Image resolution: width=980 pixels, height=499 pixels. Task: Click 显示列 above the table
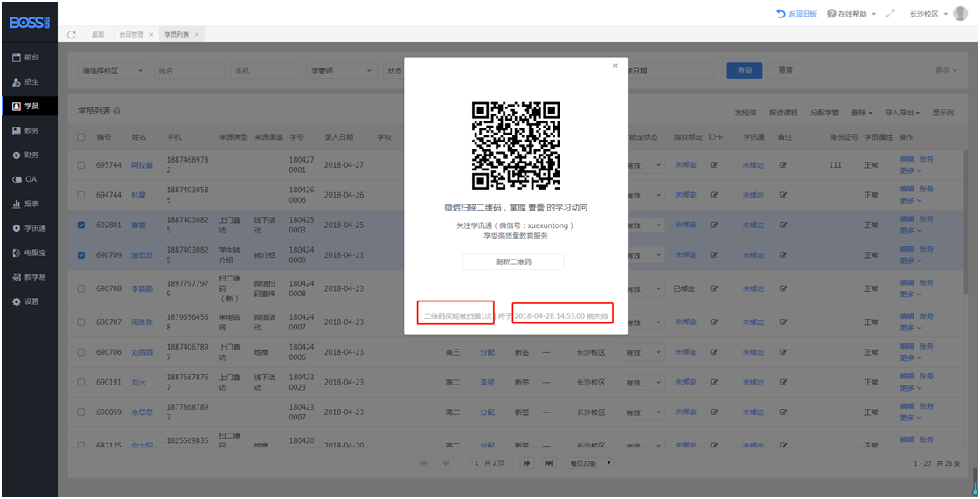[943, 113]
